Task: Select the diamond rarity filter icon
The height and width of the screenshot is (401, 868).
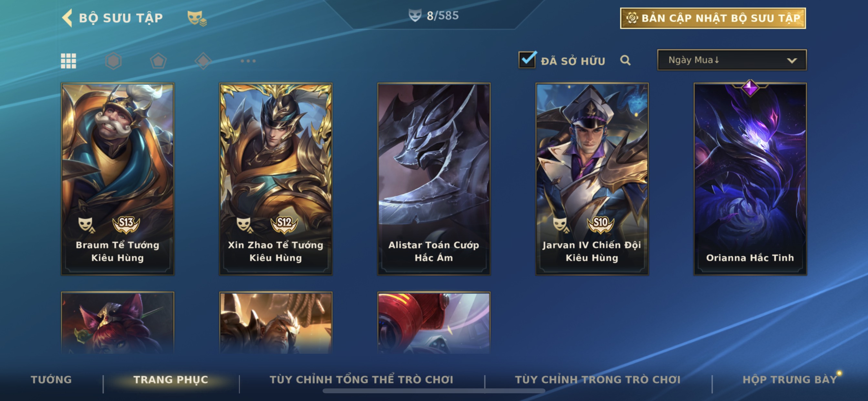Action: pos(203,61)
